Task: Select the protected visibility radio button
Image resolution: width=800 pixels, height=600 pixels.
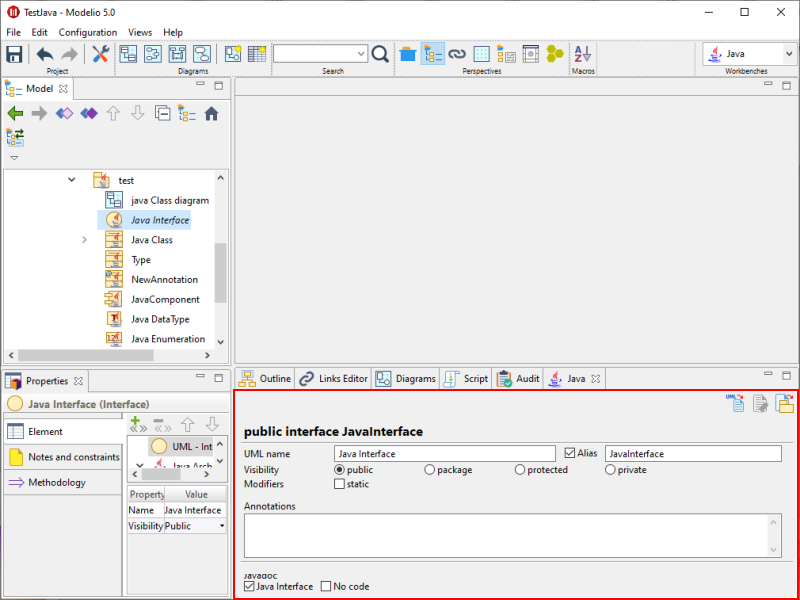Action: tap(520, 470)
